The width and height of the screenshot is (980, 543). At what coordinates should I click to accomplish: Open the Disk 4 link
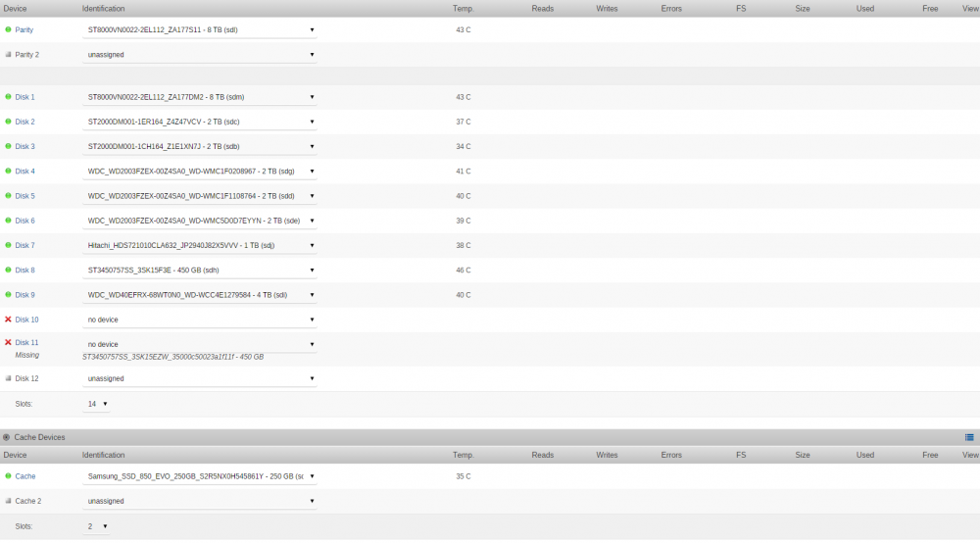tap(25, 172)
